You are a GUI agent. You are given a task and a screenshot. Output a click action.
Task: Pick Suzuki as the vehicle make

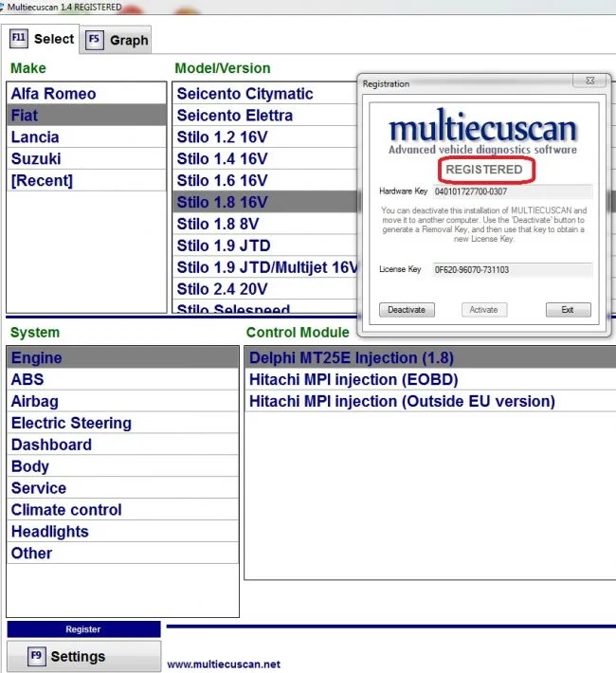click(36, 159)
